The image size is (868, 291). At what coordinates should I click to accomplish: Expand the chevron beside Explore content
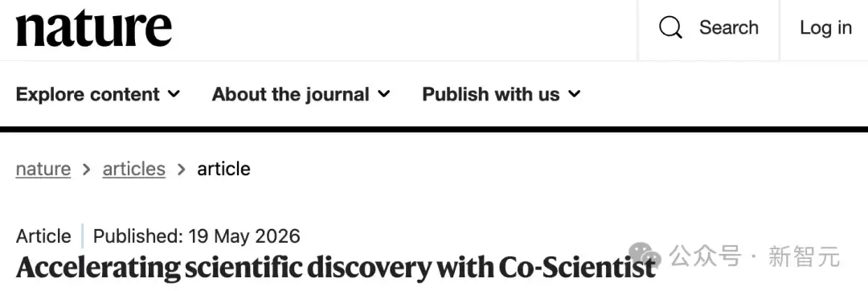(x=174, y=94)
